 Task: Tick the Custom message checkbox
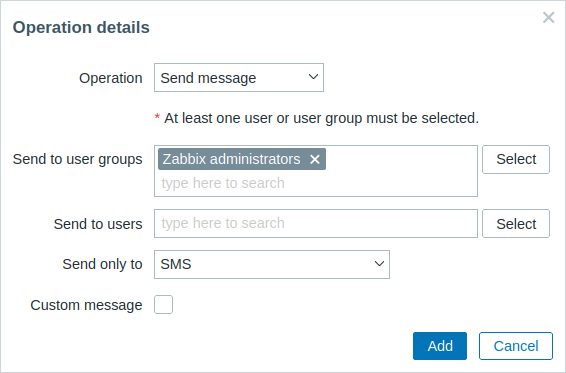pyautogui.click(x=164, y=304)
